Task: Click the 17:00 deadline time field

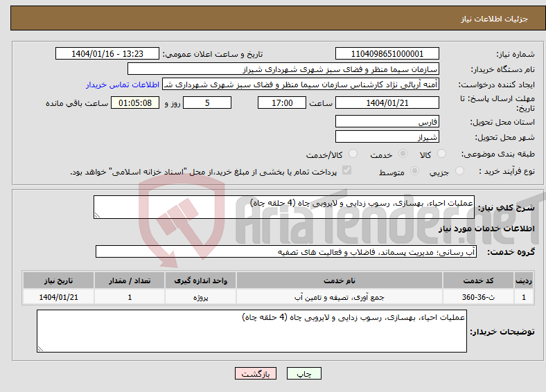Action: click(282, 103)
